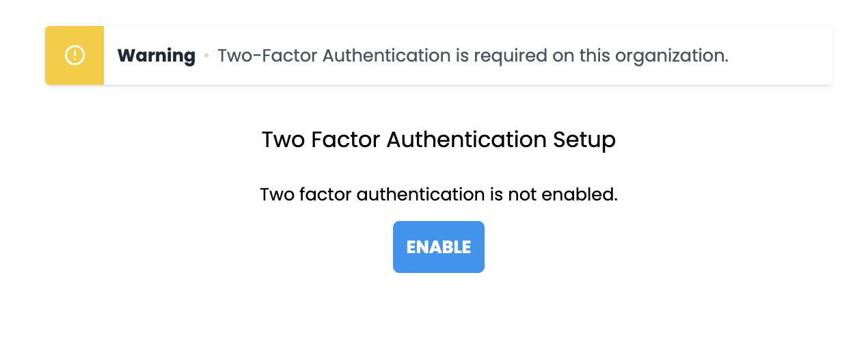
Task: Enable two factor authentication
Action: point(438,247)
